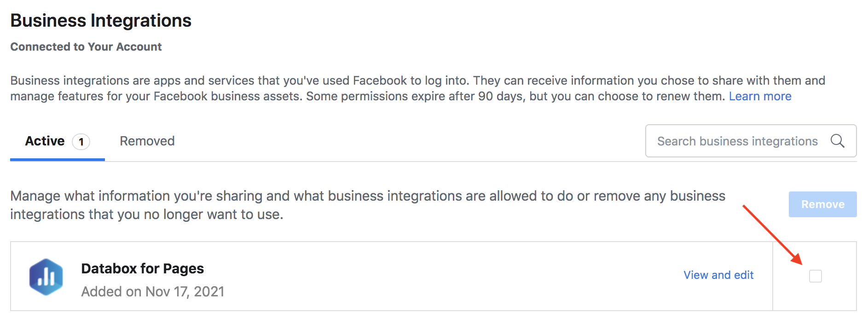Open the Removed tab
Image resolution: width=868 pixels, height=324 pixels.
(x=147, y=141)
